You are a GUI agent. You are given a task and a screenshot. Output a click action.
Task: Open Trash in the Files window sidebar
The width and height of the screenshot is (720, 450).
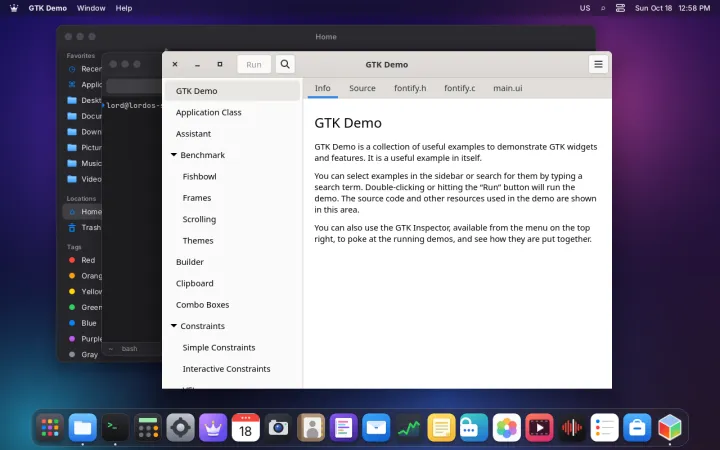point(82,227)
